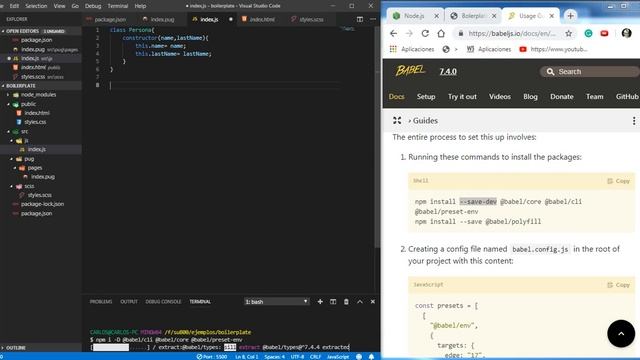Viewport: 640px width, 360px height.
Task: Kill the terminal with the trash icon
Action: tap(346, 302)
